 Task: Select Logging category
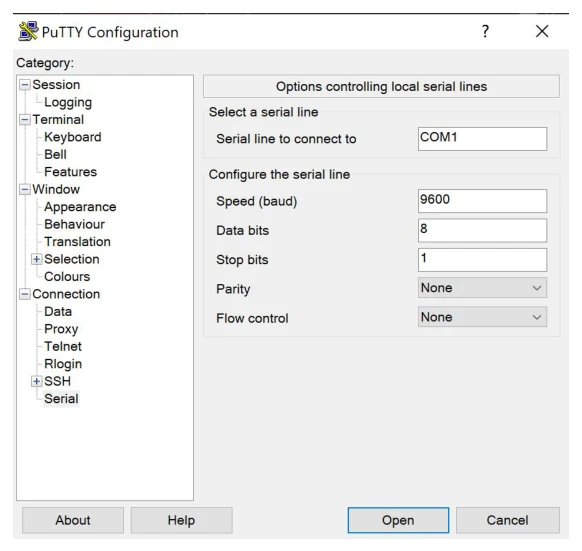click(68, 102)
